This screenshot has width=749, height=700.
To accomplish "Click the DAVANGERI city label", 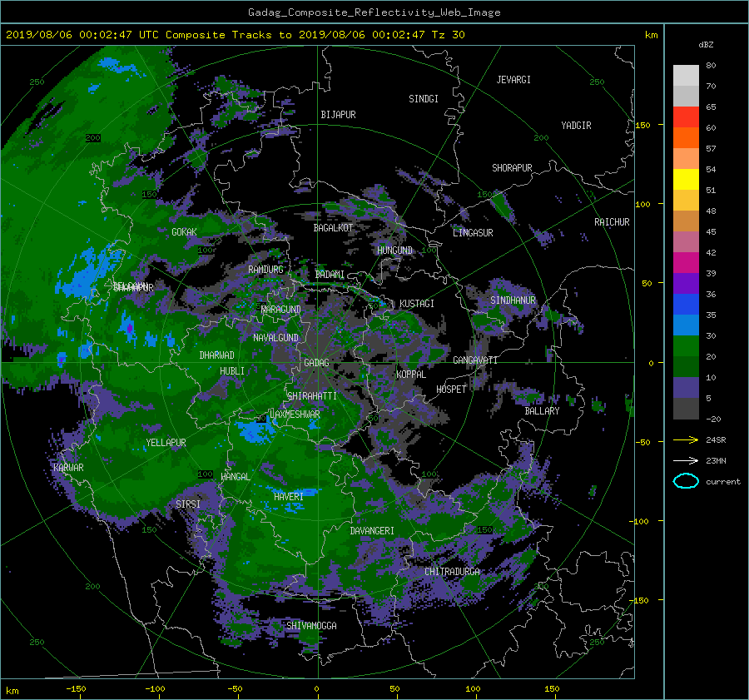I will (372, 531).
